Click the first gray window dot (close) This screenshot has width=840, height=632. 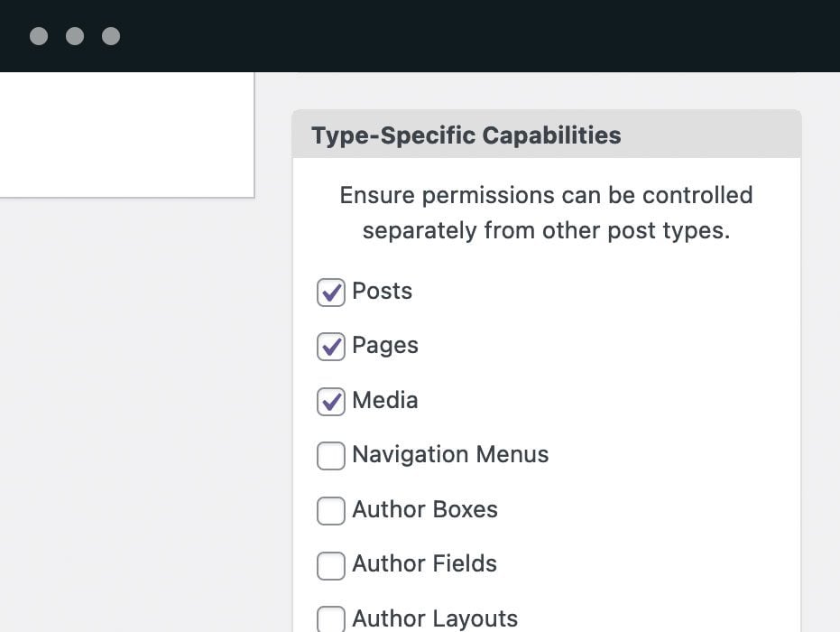39,36
